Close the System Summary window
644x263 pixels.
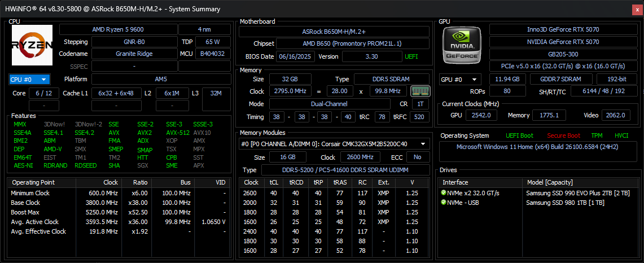point(636,9)
